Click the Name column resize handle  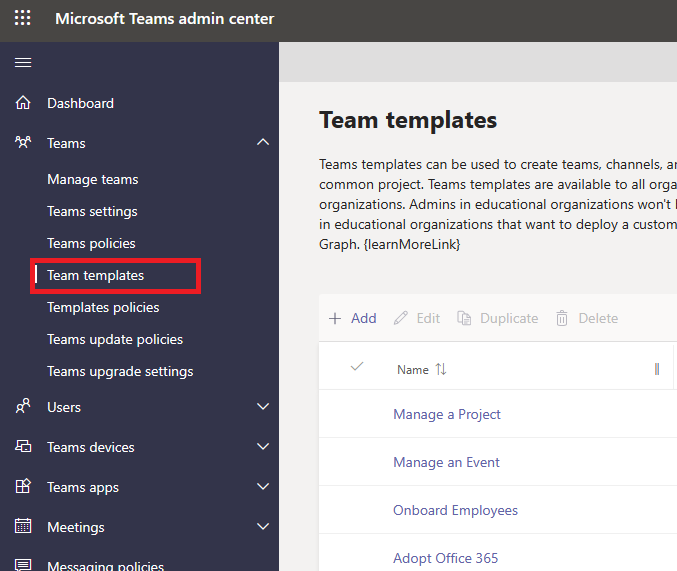(x=657, y=369)
